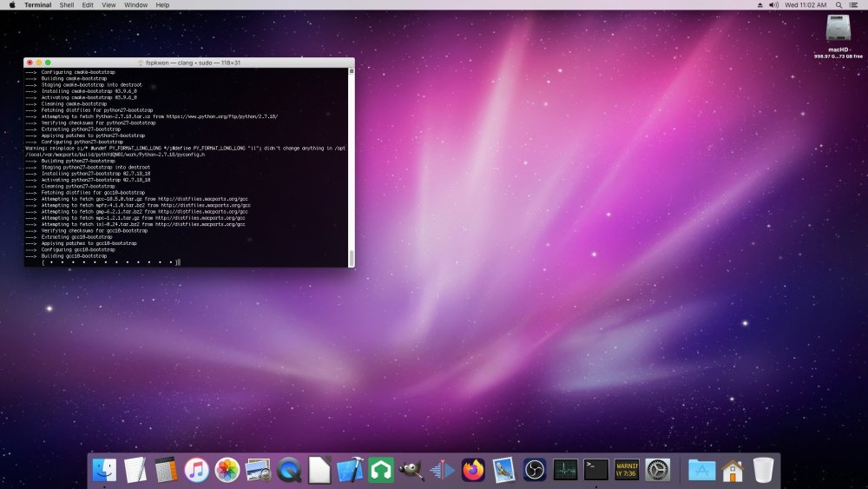Launch Photos app from the dock
Screen dimensions: 868x489
(227, 470)
